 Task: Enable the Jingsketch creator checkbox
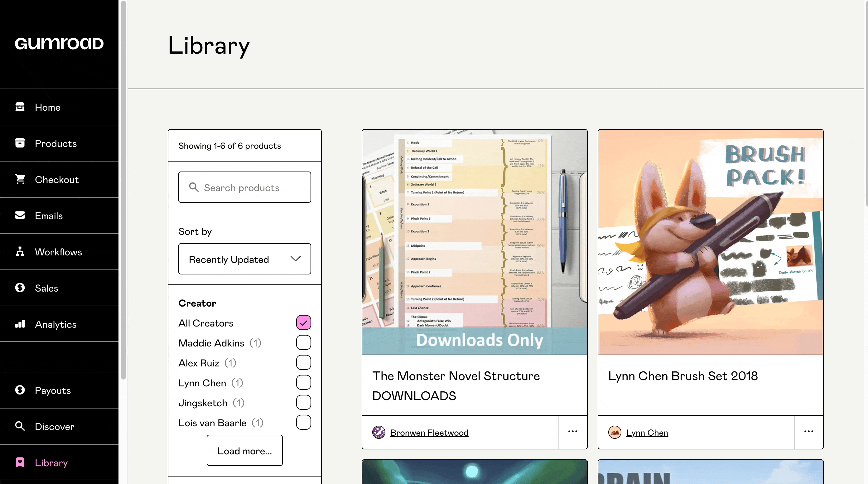click(303, 402)
